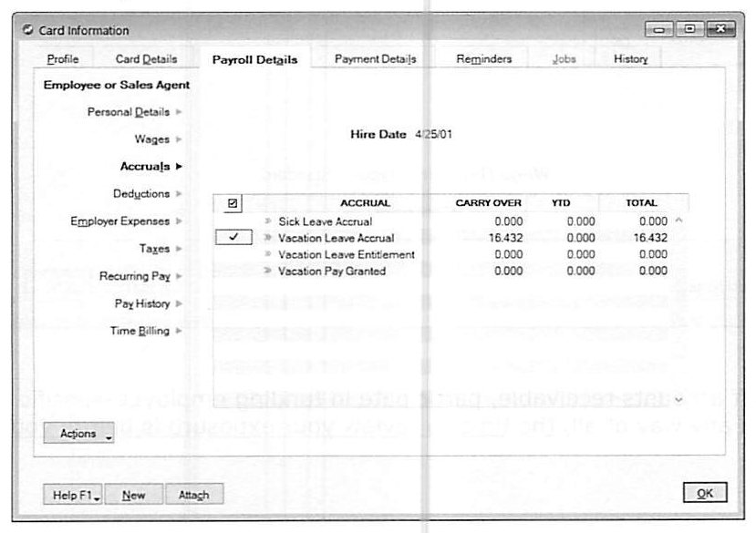Click carry over value 16.432
756x533 pixels.
tap(505, 238)
